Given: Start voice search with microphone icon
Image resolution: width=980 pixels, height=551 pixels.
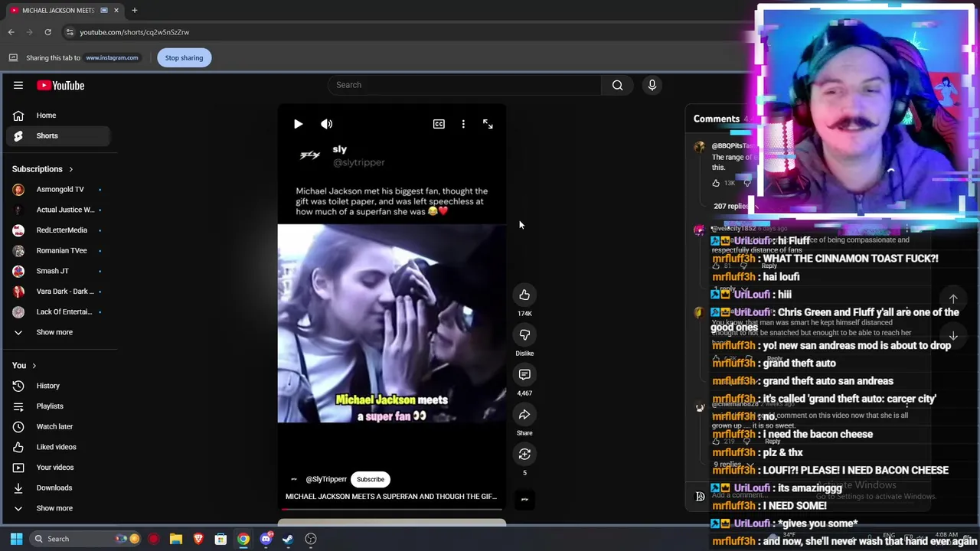Looking at the screenshot, I should [652, 85].
